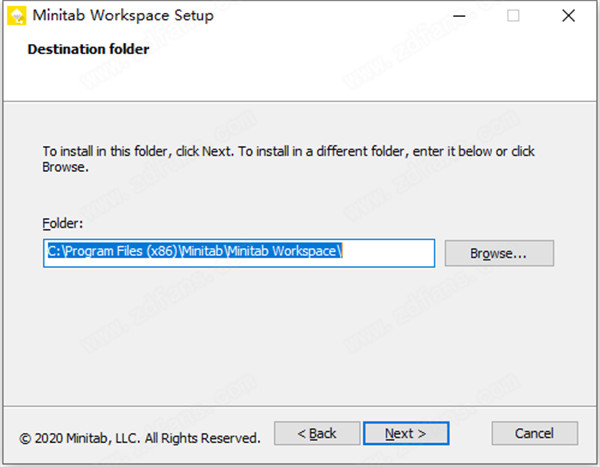The height and width of the screenshot is (467, 600).
Task: Open the Browse folder dialog
Action: 499,253
